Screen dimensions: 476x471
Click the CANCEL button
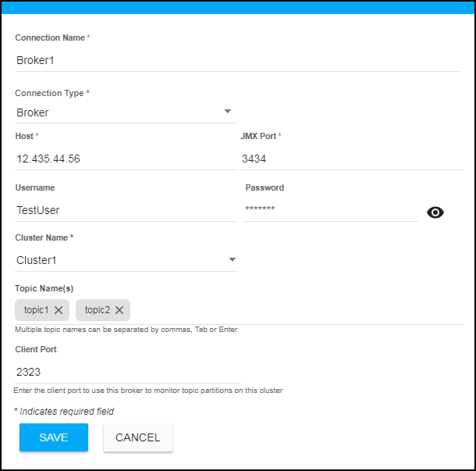click(137, 437)
